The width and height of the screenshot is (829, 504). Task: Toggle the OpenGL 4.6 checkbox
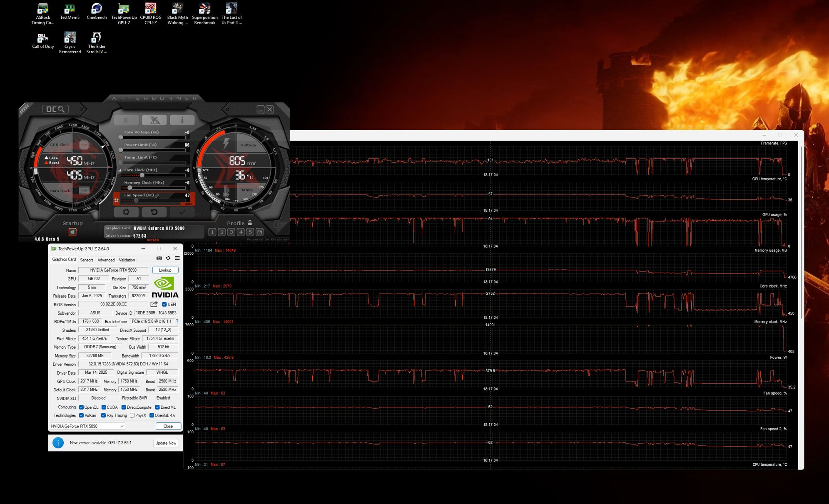click(152, 415)
